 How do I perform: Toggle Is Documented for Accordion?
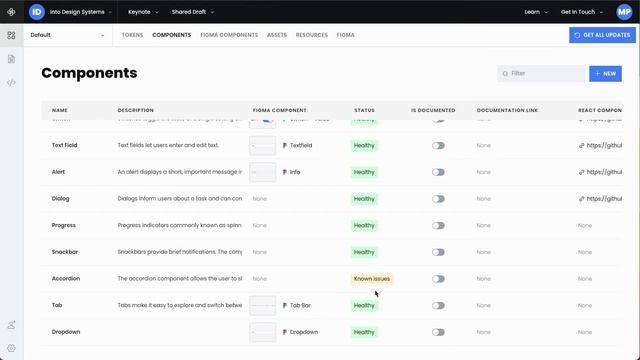pos(438,279)
